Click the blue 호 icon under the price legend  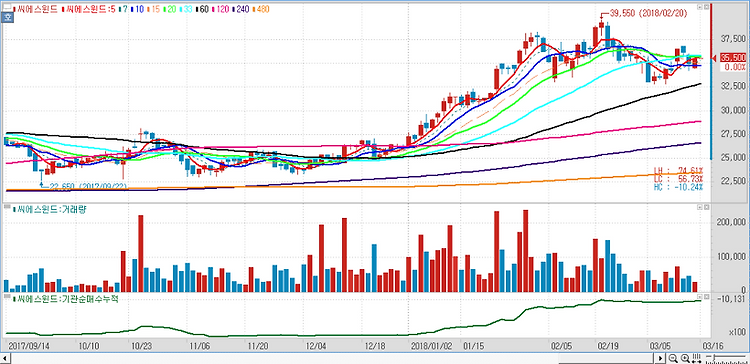7,18
